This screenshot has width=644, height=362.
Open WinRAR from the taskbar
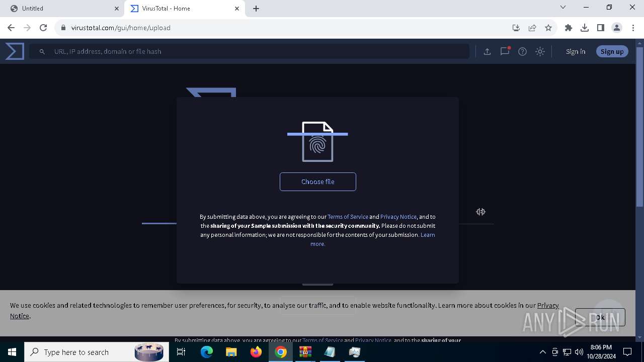click(305, 352)
